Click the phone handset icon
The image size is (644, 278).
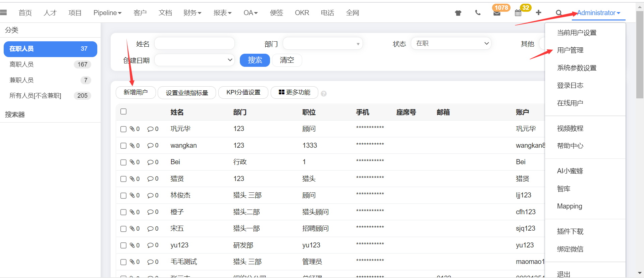478,13
